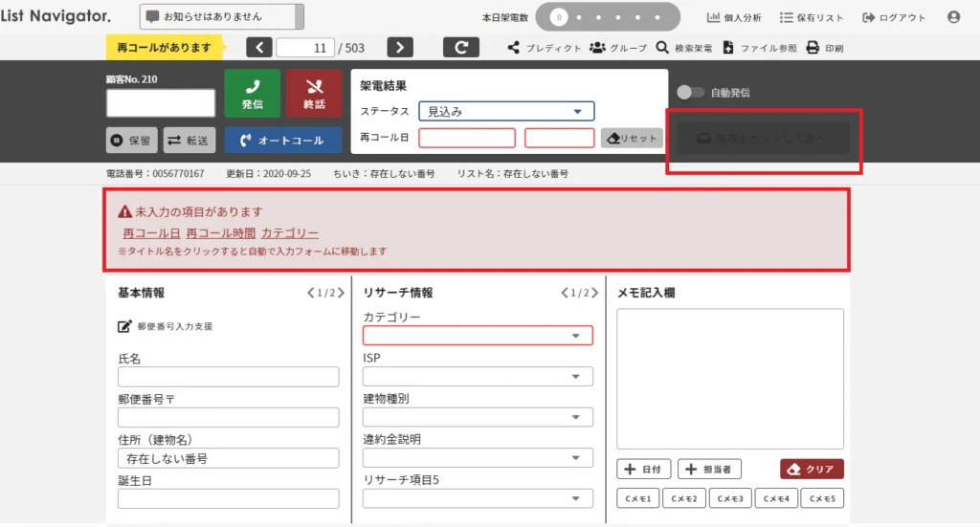Go to next page of リサーチ情報
Image resolution: width=980 pixels, height=527 pixels.
595,293
